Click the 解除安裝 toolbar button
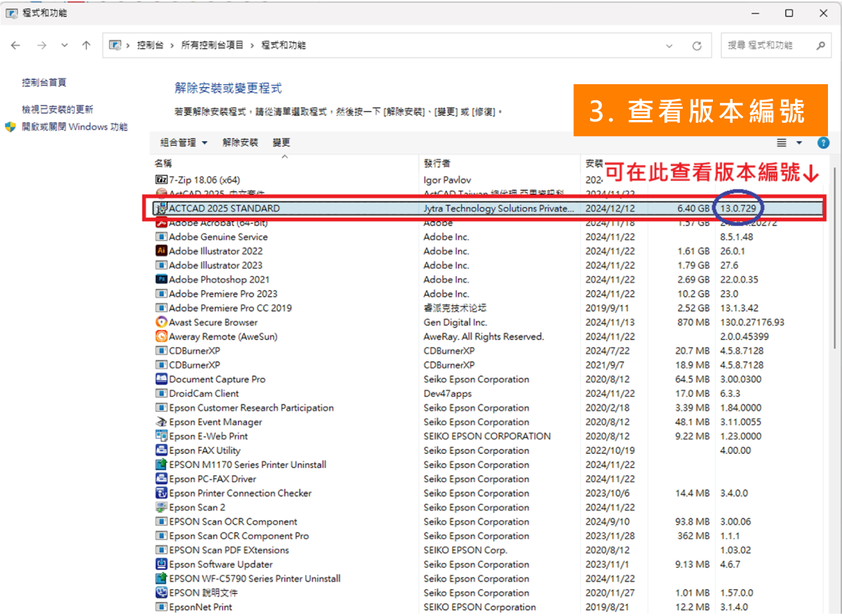Viewport: 842px width, 616px height. (x=240, y=142)
